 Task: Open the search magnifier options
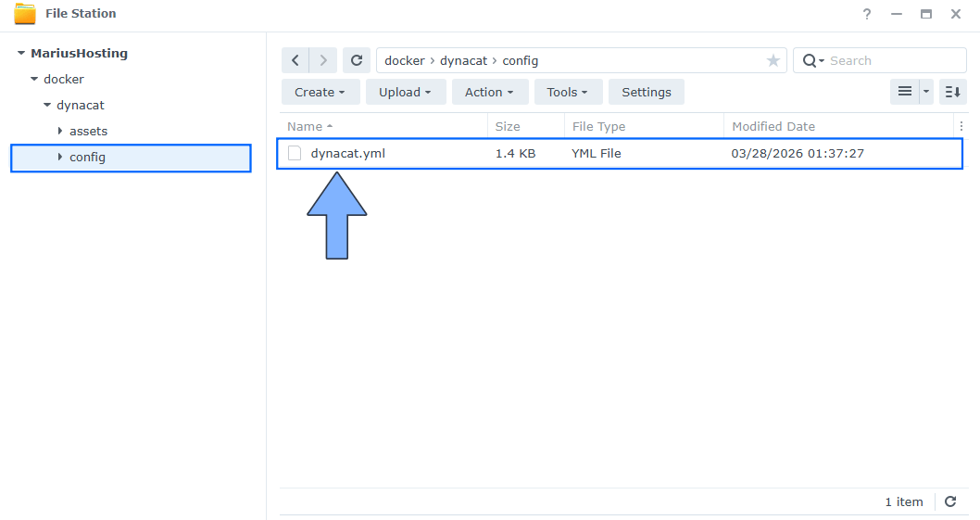pyautogui.click(x=813, y=60)
